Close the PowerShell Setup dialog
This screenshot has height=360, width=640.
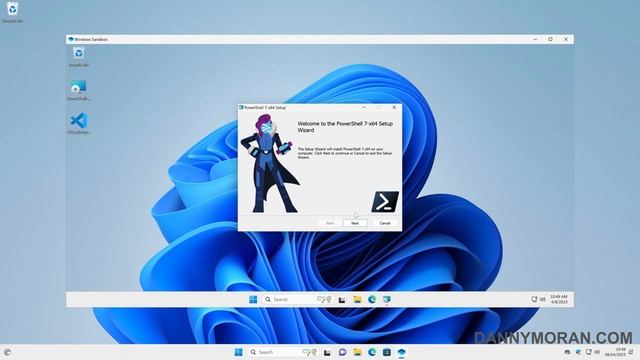tap(394, 107)
